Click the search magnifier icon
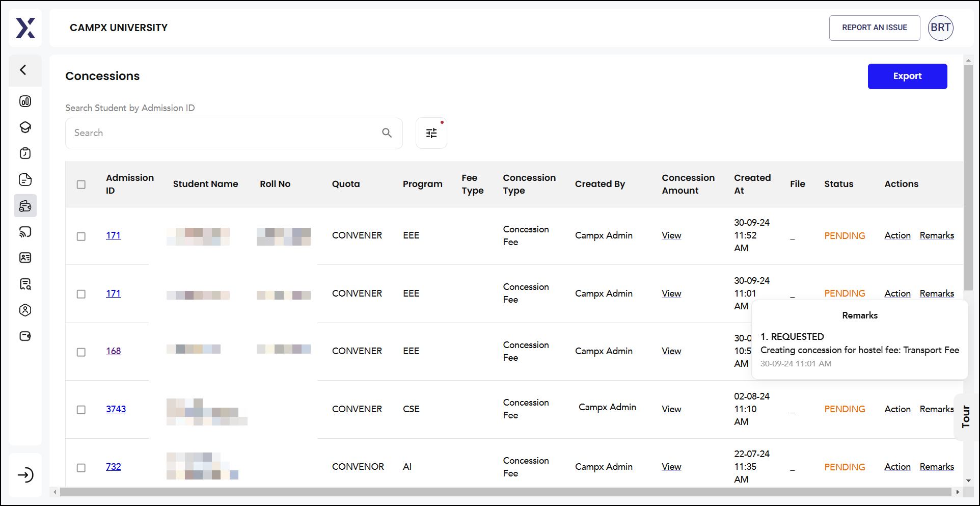 click(x=387, y=133)
